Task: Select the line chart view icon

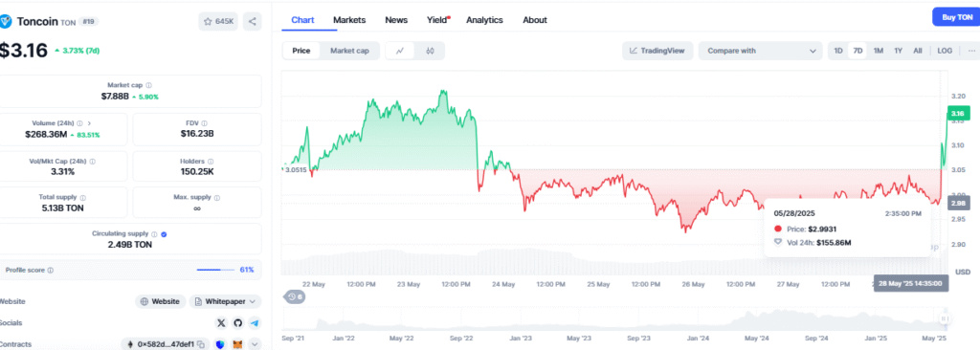Action: 400,52
